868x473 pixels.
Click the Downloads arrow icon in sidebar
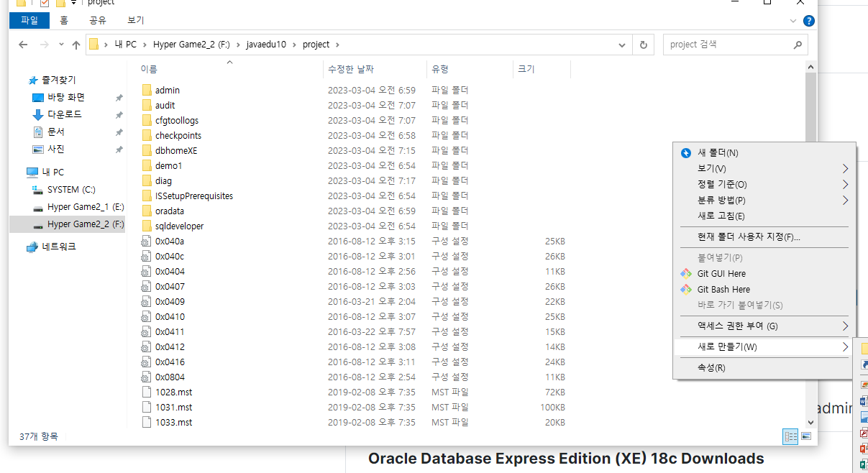[x=38, y=114]
